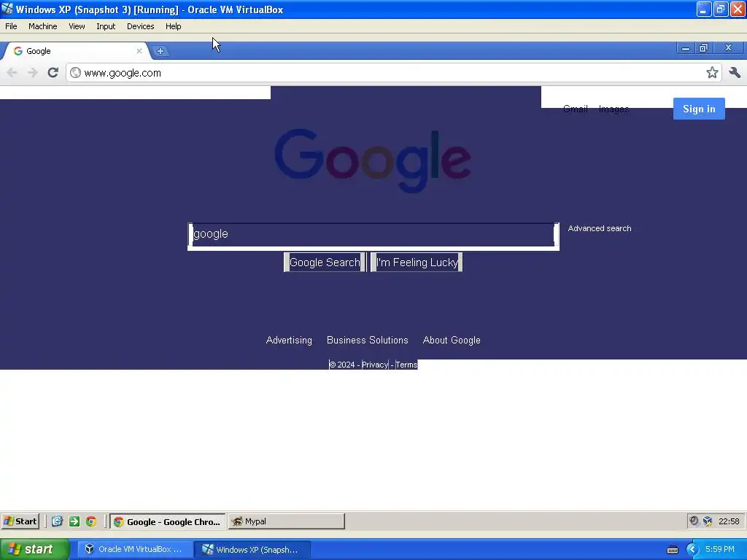This screenshot has height=560, width=747.
Task: Switch to Google - Google Chrome taskbar button
Action: tap(167, 521)
